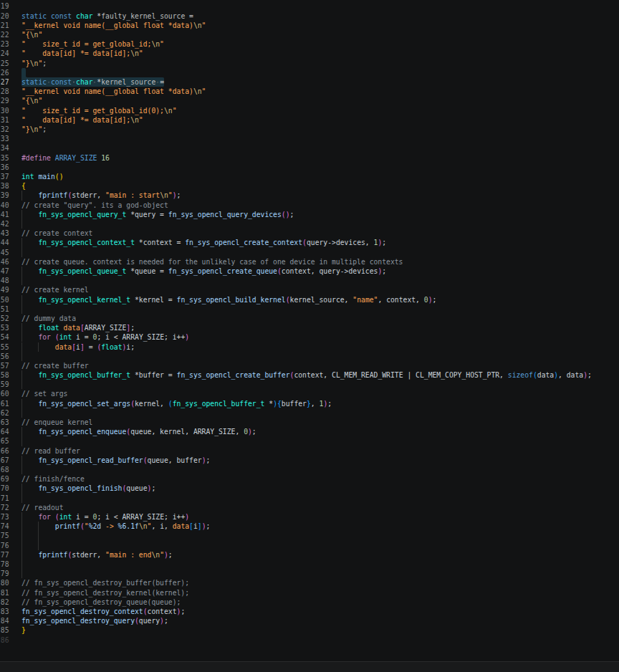The height and width of the screenshot is (672, 619).
Task: Click line number 27 in gutter
Action: [x=5, y=82]
